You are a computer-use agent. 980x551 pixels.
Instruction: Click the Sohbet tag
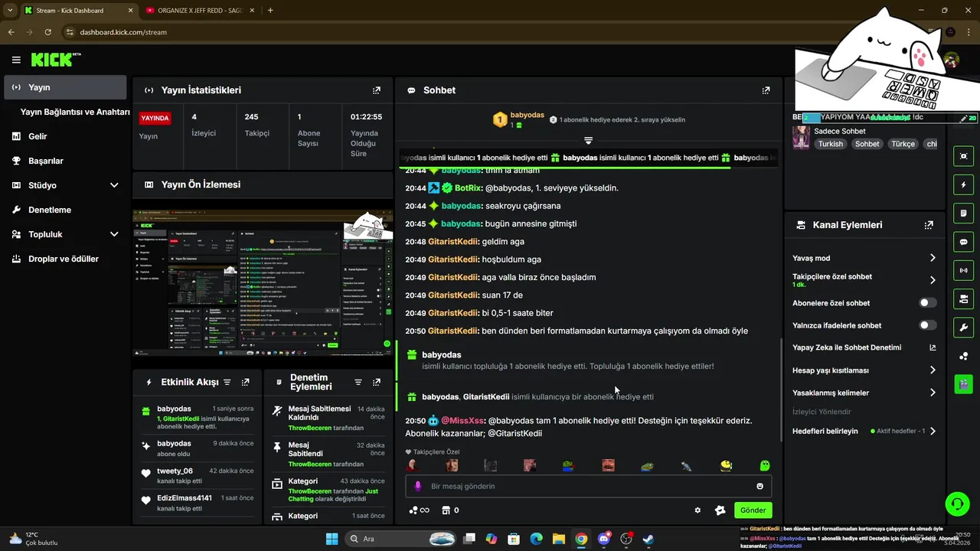coord(867,144)
